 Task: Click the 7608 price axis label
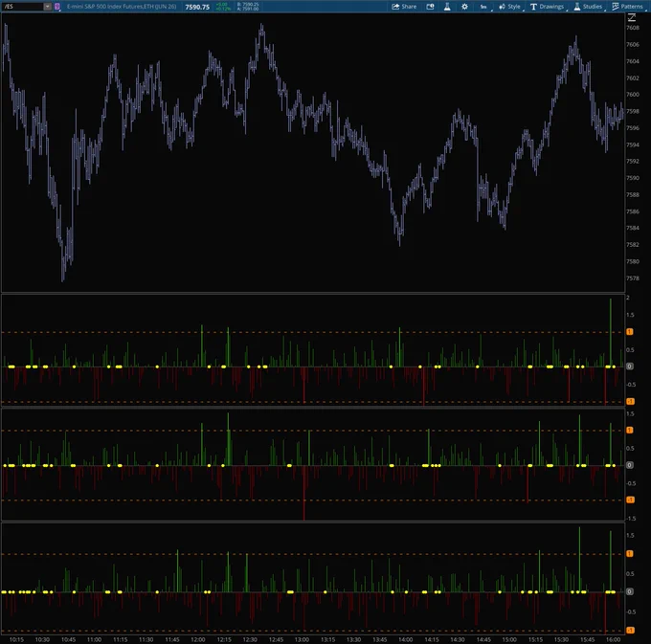coord(633,28)
